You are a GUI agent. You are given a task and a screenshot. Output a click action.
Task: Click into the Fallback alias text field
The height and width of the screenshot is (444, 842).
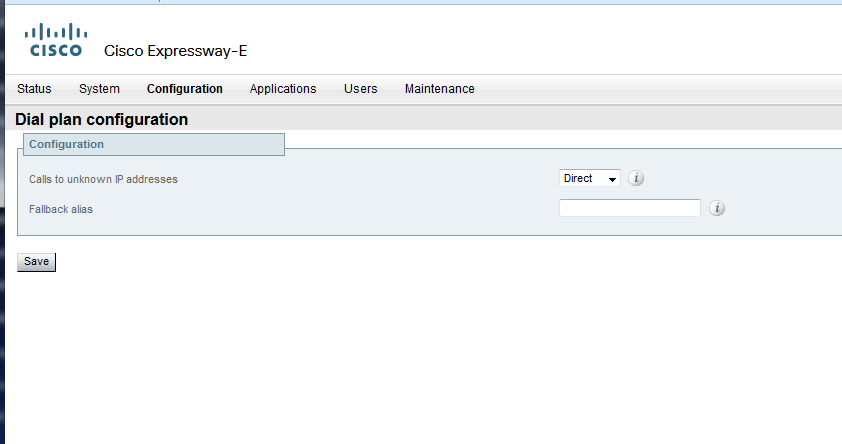coord(630,208)
